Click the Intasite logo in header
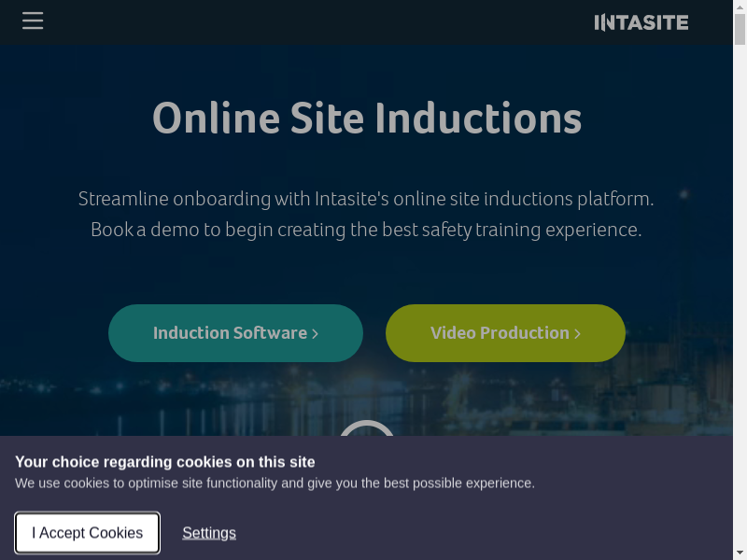 click(641, 22)
